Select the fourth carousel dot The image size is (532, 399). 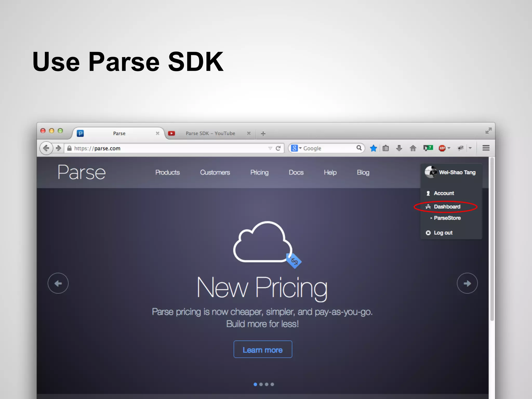tap(272, 384)
